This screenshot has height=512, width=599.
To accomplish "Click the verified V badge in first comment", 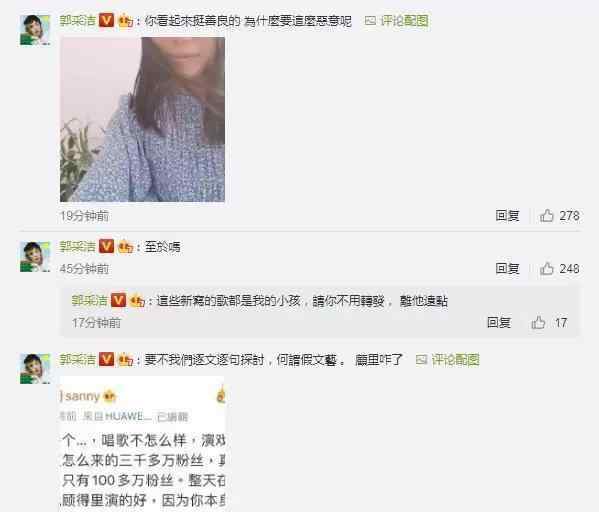I will tap(106, 20).
